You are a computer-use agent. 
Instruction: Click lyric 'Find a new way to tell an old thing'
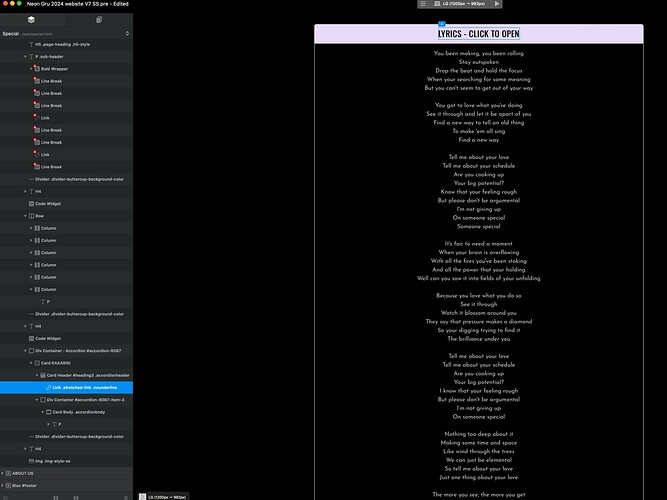click(479, 123)
